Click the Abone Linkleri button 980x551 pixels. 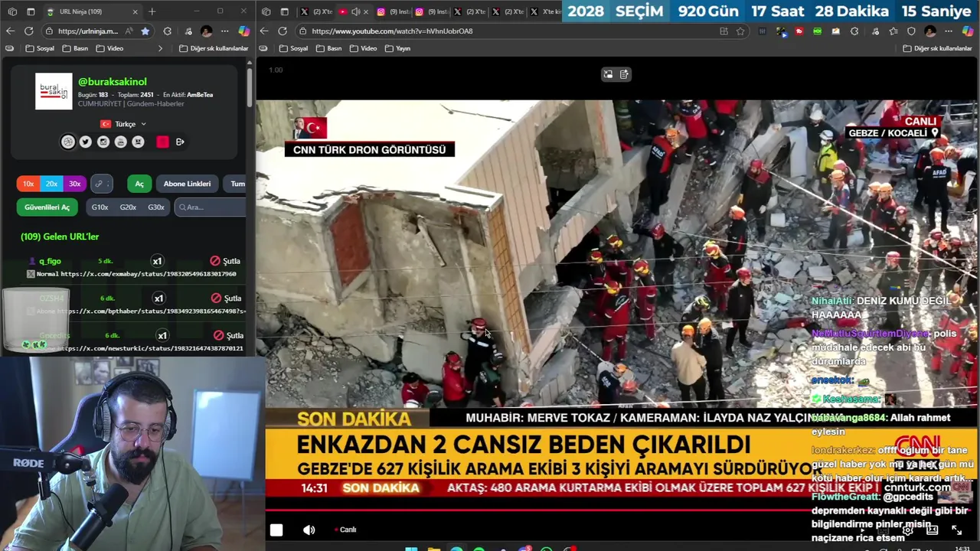[x=187, y=184]
